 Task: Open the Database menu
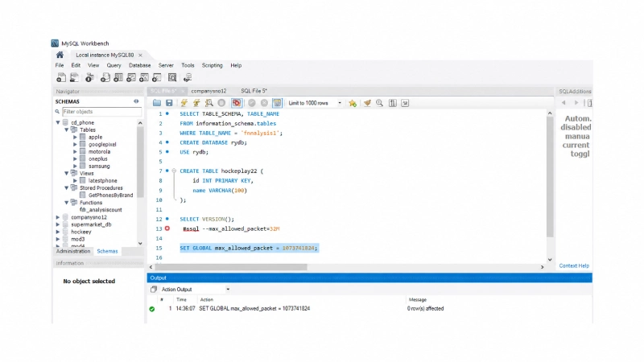click(139, 65)
